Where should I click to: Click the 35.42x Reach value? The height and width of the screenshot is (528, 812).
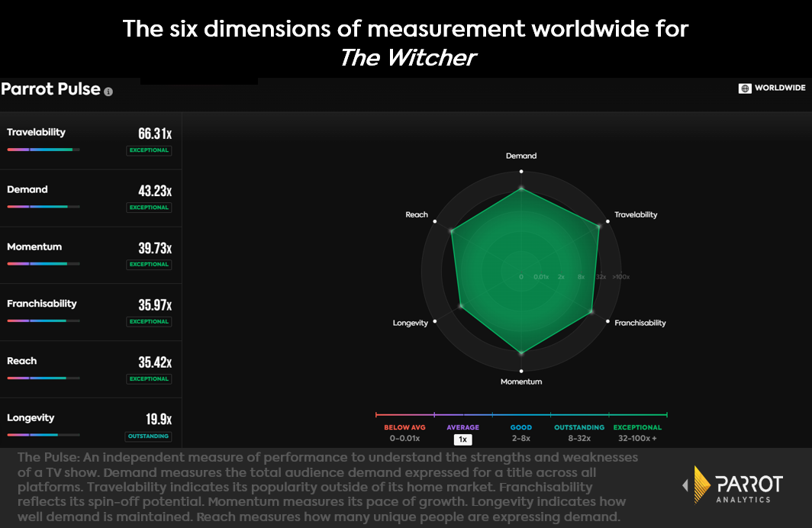pyautogui.click(x=155, y=362)
